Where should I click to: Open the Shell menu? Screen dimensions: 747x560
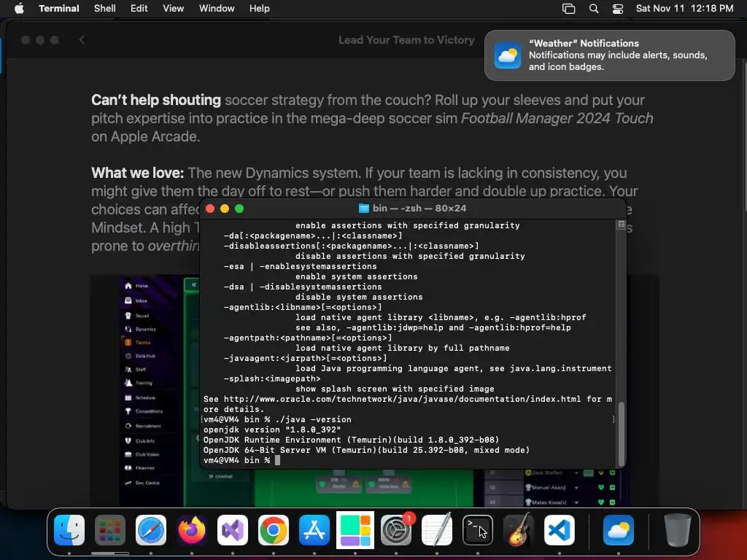(x=105, y=8)
